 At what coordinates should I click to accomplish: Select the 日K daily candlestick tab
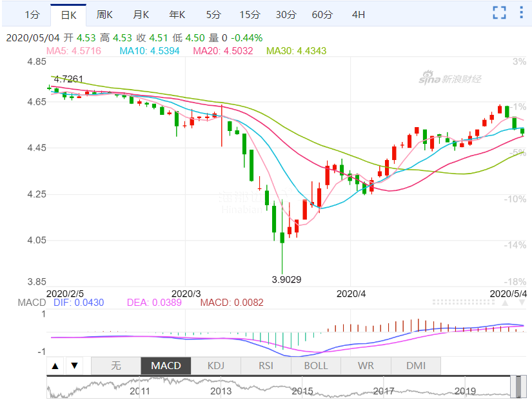[x=68, y=14]
